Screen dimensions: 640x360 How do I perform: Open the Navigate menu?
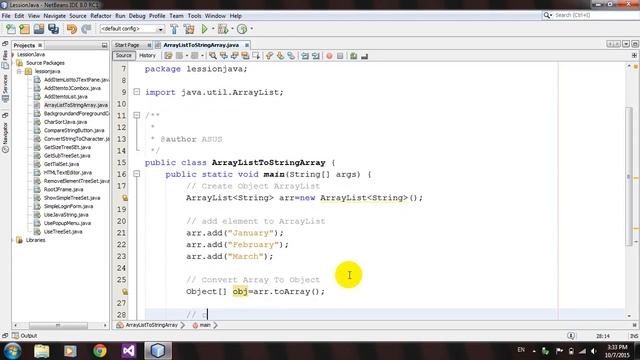click(54, 16)
